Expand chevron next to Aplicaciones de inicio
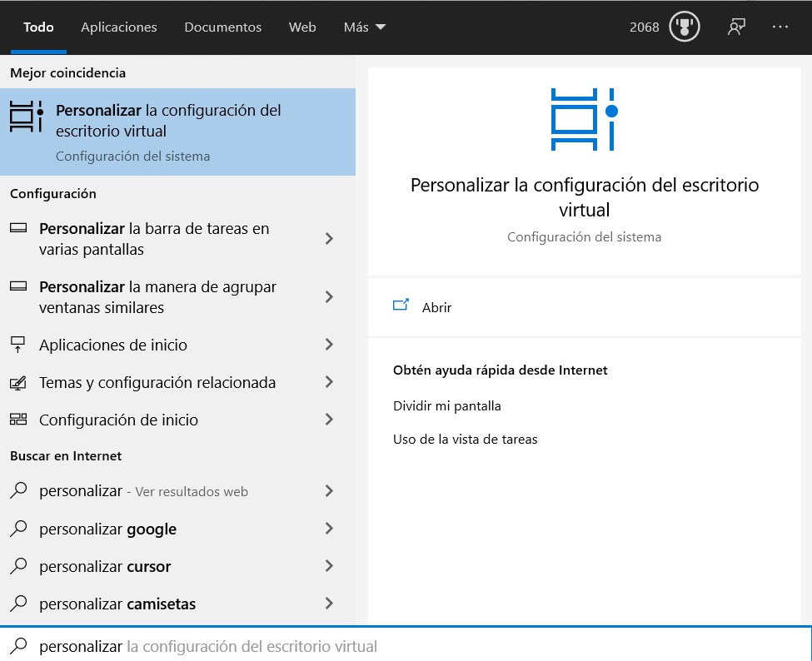The image size is (812, 661). [329, 344]
